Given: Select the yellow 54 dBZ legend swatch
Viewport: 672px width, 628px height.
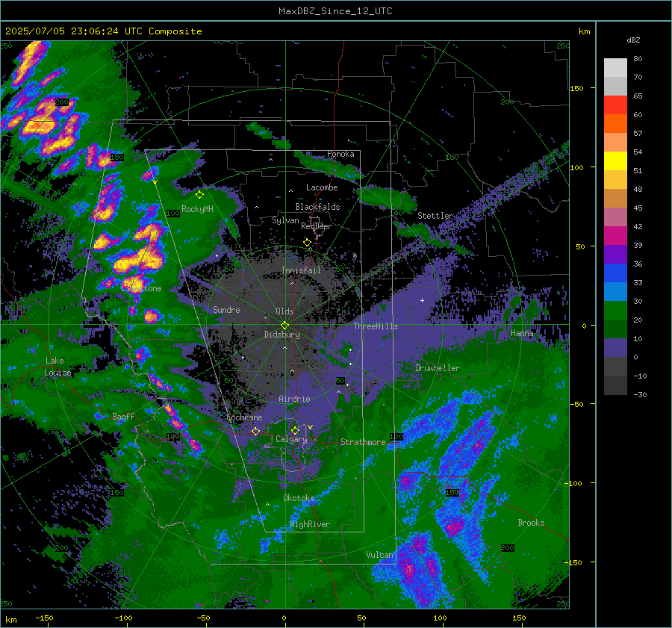Looking at the screenshot, I should click(615, 161).
